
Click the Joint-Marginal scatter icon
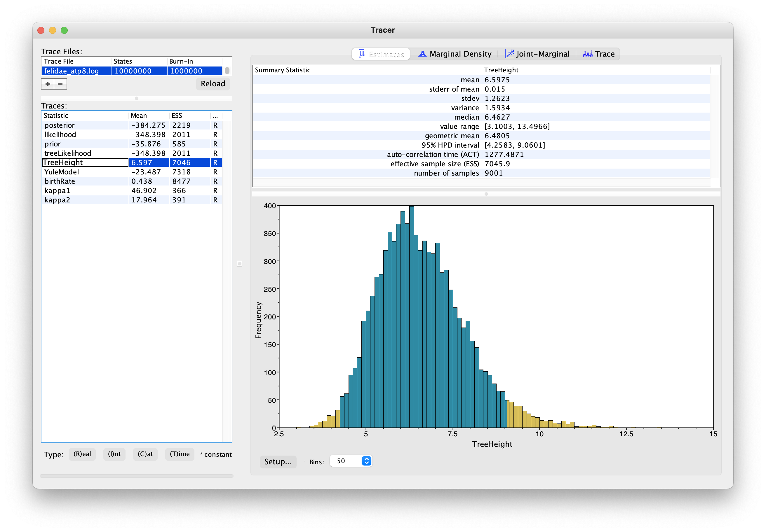[x=509, y=54]
